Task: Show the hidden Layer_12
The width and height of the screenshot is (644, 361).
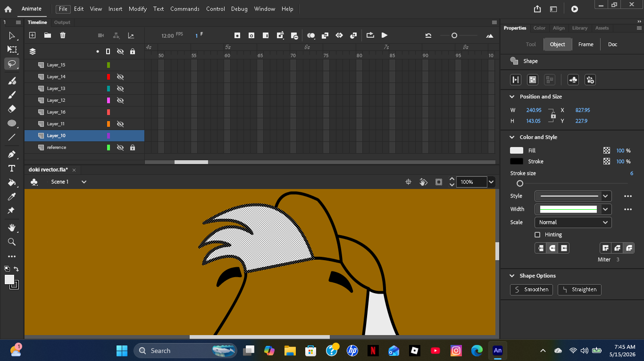Action: point(120,100)
